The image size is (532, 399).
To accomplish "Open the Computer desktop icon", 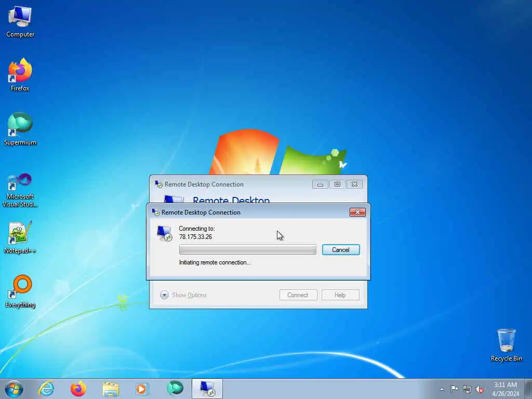I will [20, 21].
